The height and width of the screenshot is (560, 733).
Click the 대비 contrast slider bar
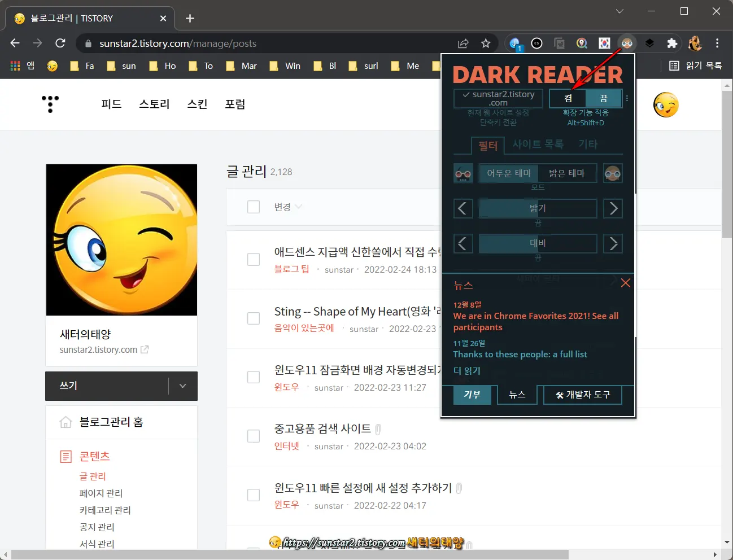[x=538, y=244]
